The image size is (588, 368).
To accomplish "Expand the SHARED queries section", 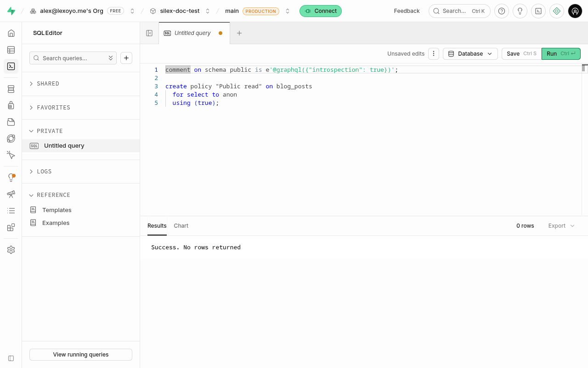I will pyautogui.click(x=81, y=84).
